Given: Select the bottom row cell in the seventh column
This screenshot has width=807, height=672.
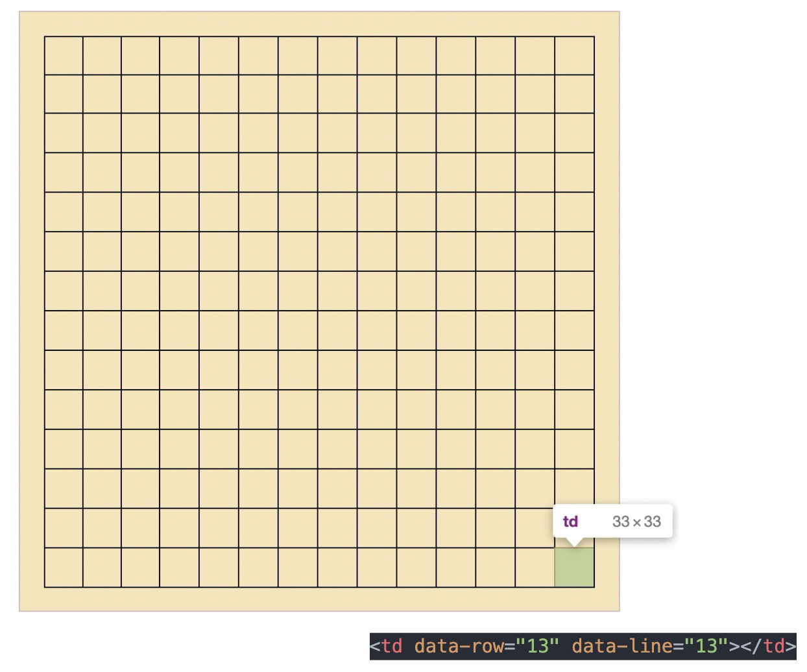Looking at the screenshot, I should [x=298, y=568].
